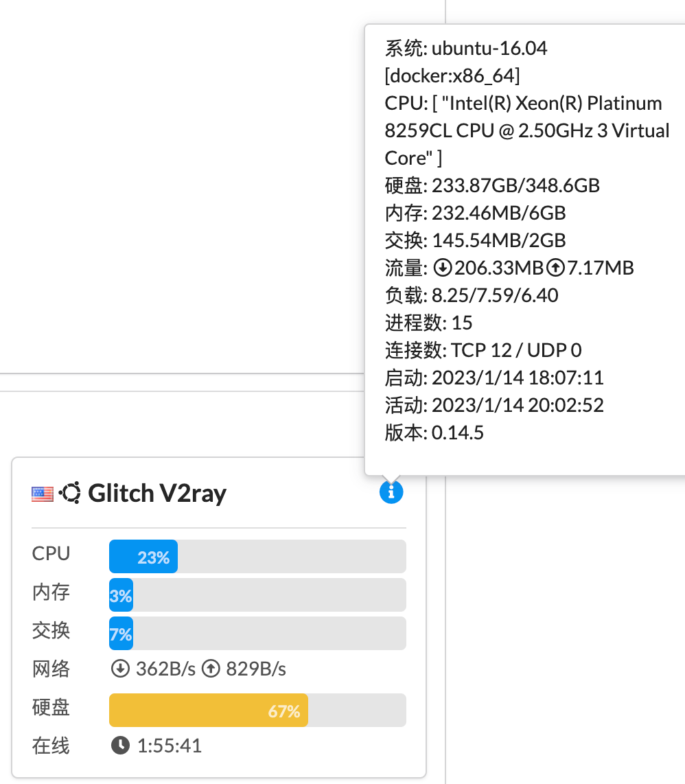Image resolution: width=685 pixels, height=784 pixels.
Task: Click the blue info icon on Glitch V2ray card
Action: point(391,492)
